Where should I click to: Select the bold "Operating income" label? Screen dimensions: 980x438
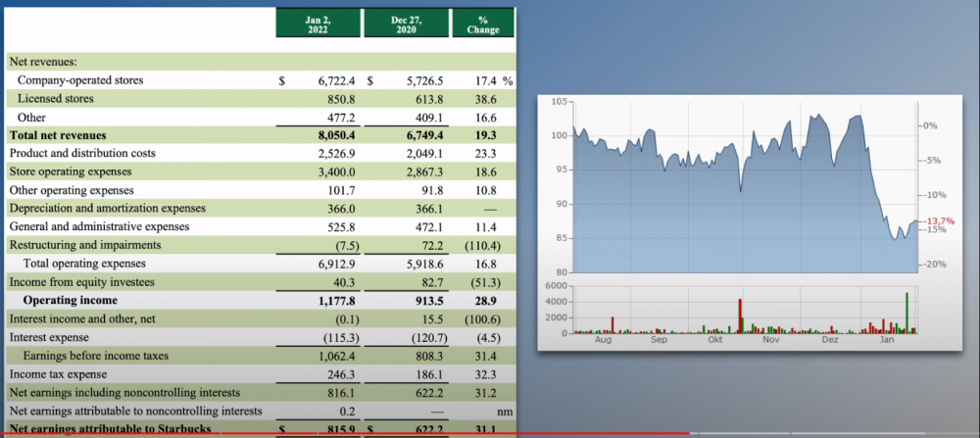click(70, 300)
